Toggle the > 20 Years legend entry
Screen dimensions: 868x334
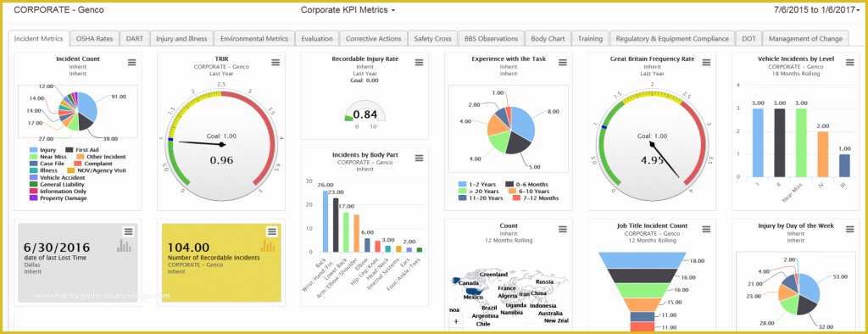click(x=479, y=191)
